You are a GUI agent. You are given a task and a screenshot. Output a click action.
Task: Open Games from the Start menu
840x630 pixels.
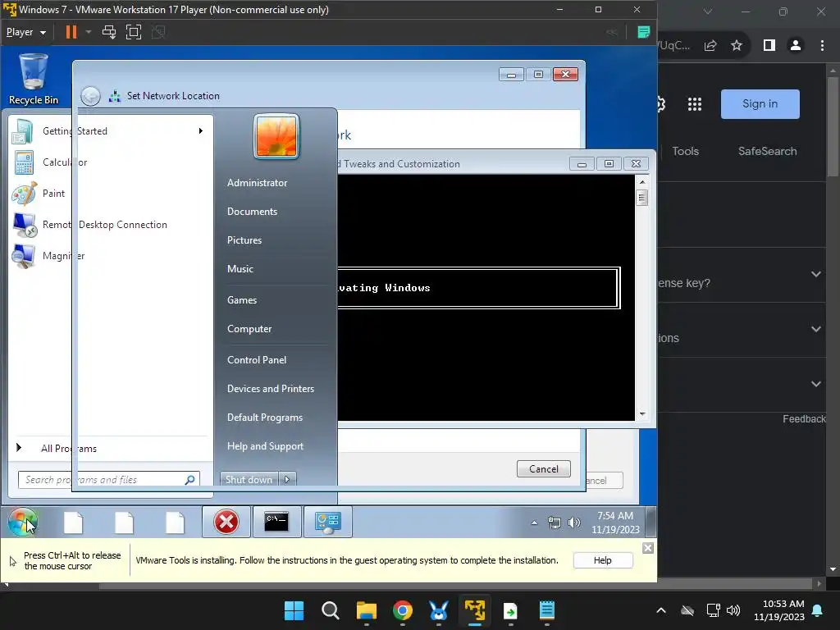click(242, 300)
